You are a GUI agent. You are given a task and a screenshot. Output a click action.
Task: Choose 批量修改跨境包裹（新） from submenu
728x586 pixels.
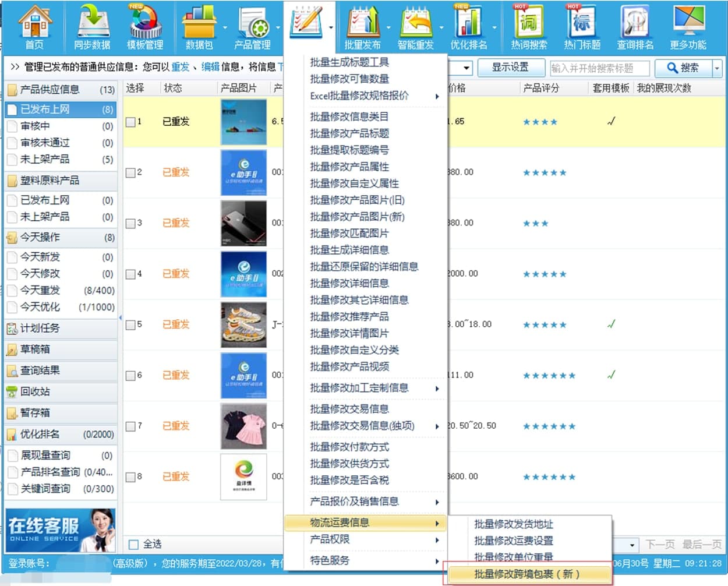point(526,574)
